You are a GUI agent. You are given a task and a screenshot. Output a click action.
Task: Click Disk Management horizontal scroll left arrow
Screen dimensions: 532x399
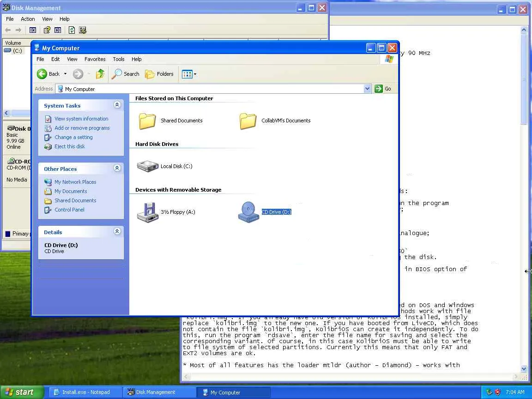6,113
